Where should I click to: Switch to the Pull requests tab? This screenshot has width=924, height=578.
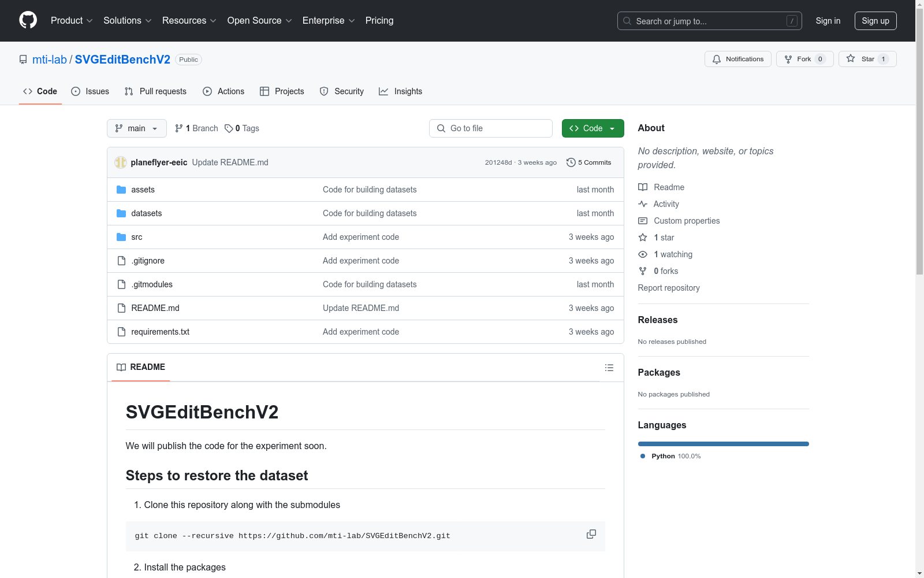click(155, 91)
